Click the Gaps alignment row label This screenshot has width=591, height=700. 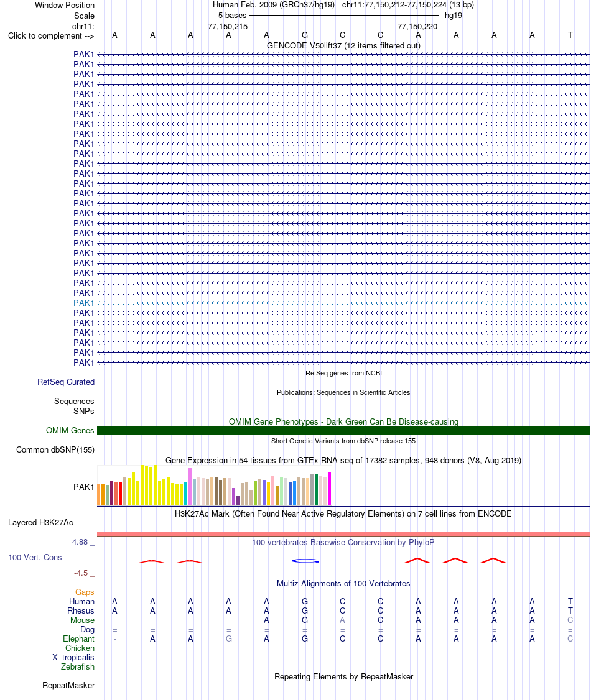click(x=85, y=592)
